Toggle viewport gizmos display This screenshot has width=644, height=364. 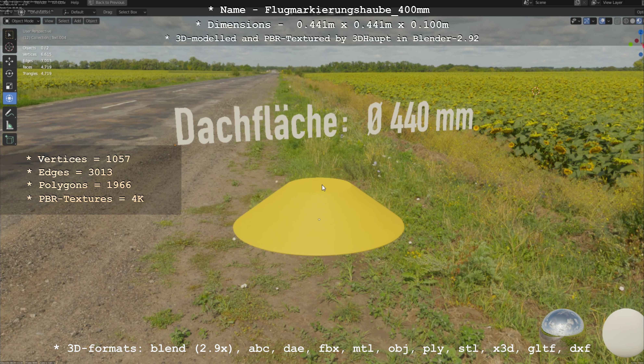(587, 21)
